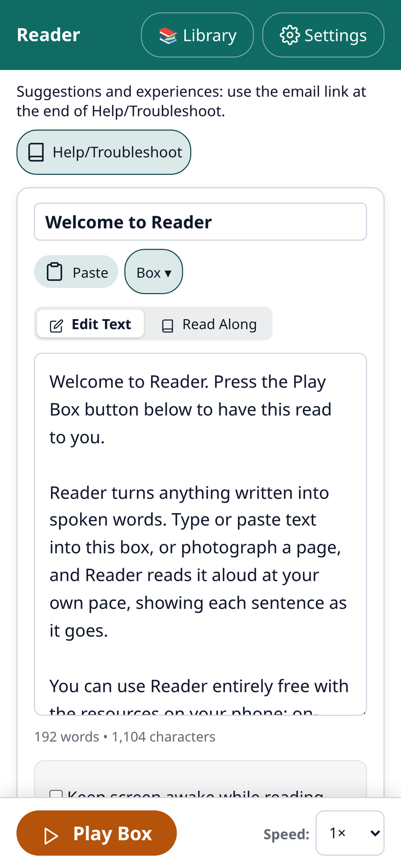Open Settings via the gear icon

[289, 35]
